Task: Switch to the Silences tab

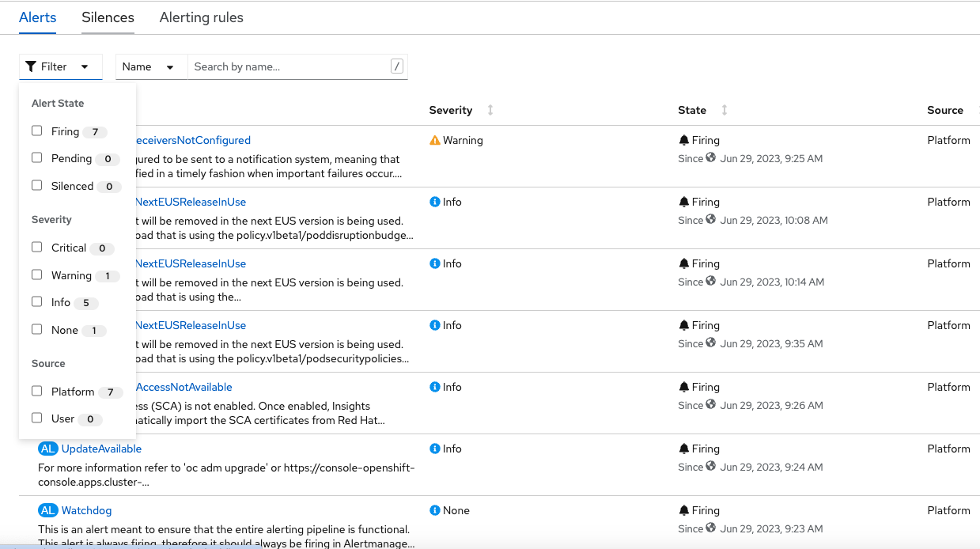Action: coord(107,17)
